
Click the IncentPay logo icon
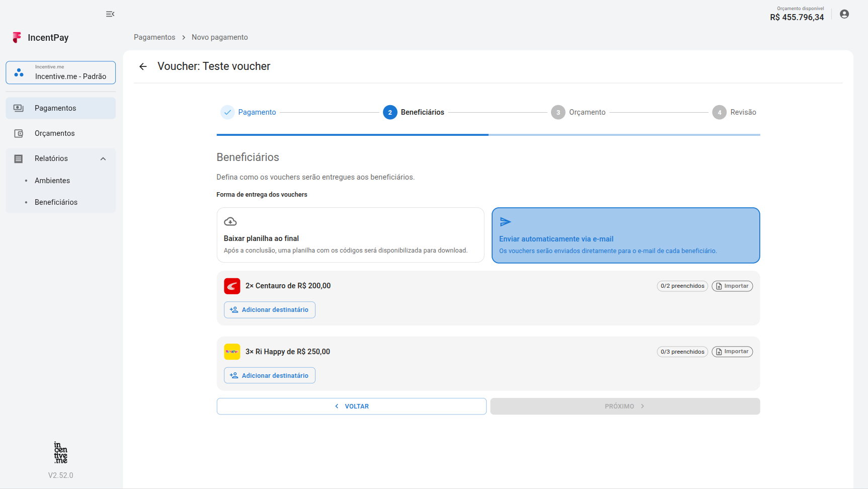pyautogui.click(x=17, y=37)
